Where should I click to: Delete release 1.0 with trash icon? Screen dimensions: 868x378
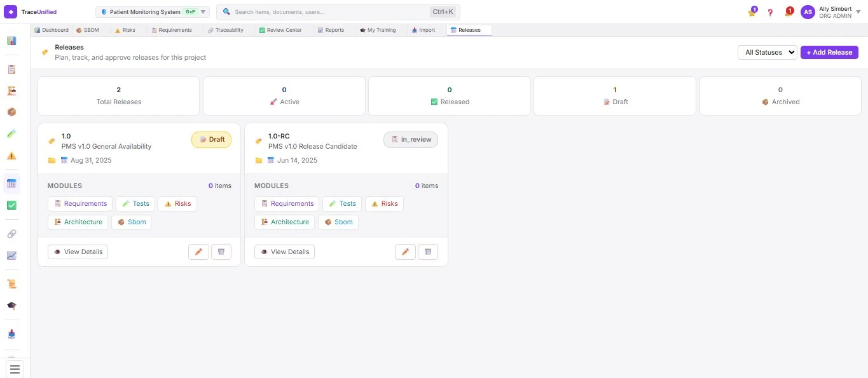221,252
